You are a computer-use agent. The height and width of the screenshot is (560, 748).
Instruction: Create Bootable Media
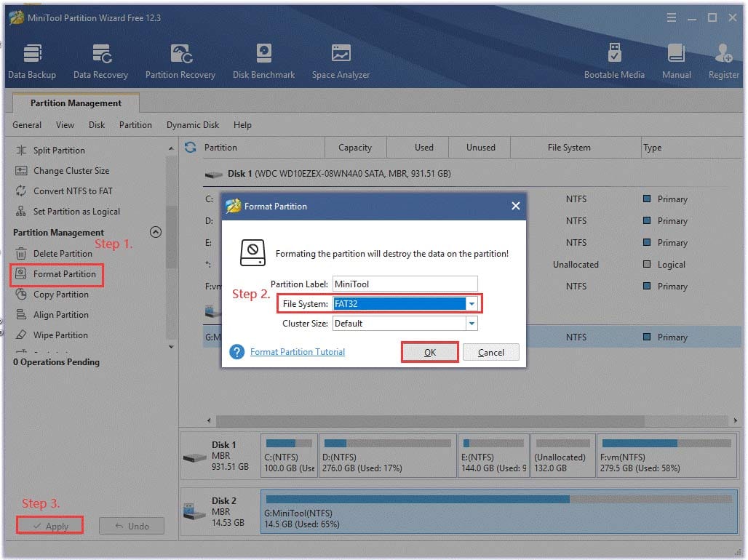coord(614,61)
